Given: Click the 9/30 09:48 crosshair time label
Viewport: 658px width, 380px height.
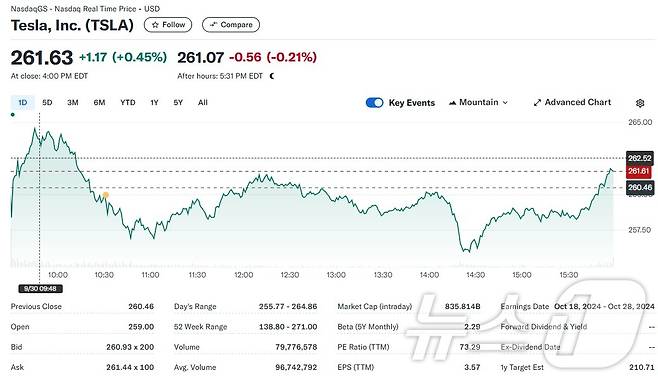Looking at the screenshot, I should coord(40,289).
